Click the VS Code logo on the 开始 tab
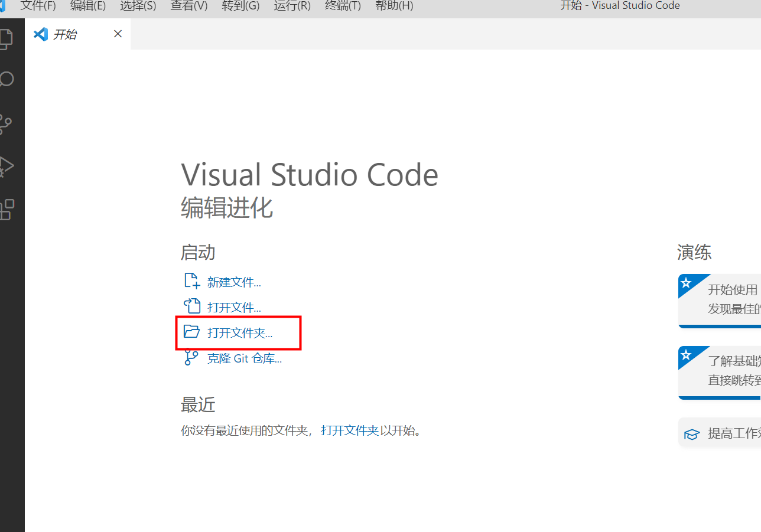This screenshot has width=761, height=532. click(41, 34)
